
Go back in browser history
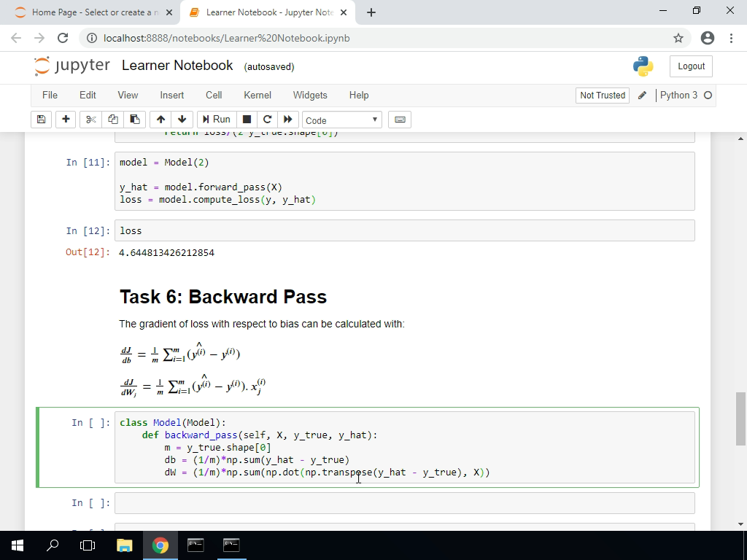pos(16,38)
